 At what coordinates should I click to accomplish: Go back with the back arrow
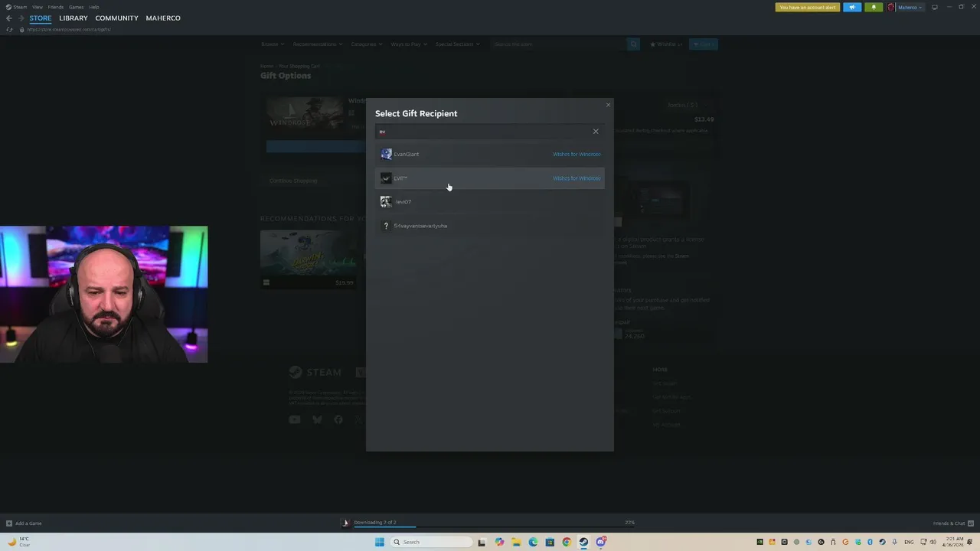coord(9,18)
